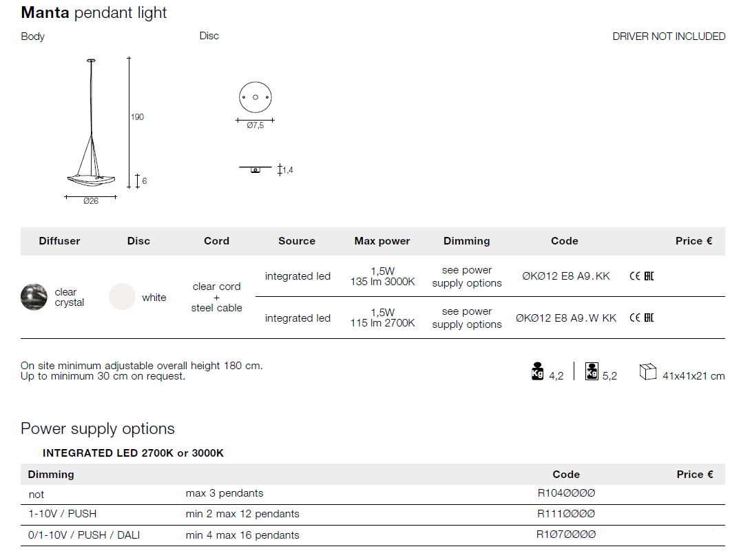The height and width of the screenshot is (560, 741).
Task: Click 'max 3 pendants'
Action: coord(225,493)
